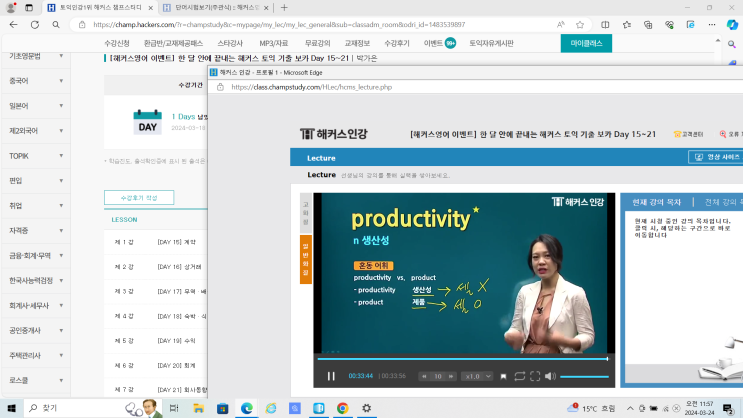View site info lock icon in popup
The height and width of the screenshot is (418, 743).
[x=220, y=87]
